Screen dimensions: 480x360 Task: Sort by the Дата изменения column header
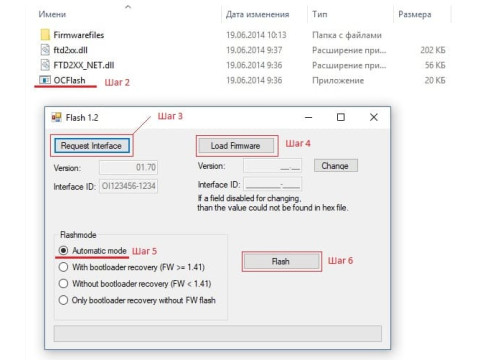258,14
